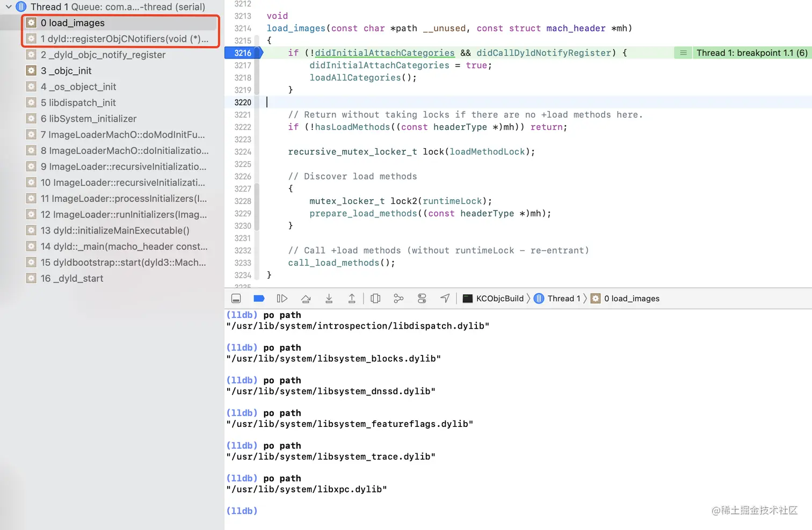Continue program execution in debug bar
The image size is (812, 530).
282,299
